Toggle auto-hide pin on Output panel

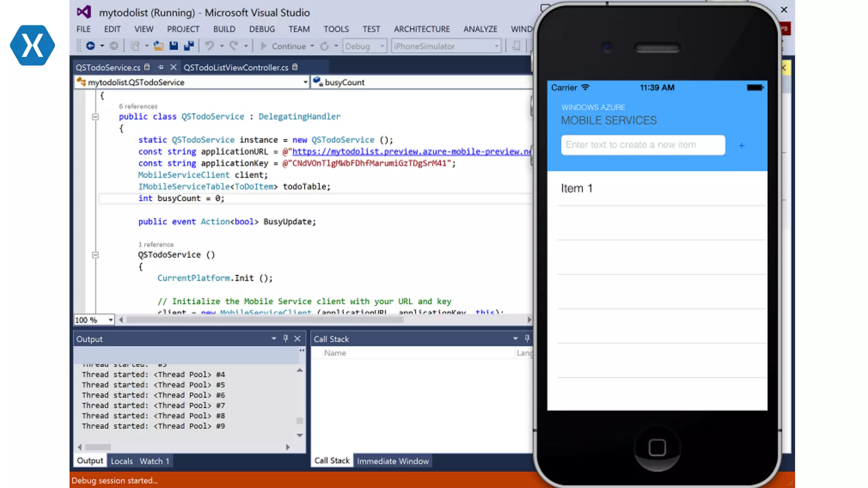tap(286, 338)
